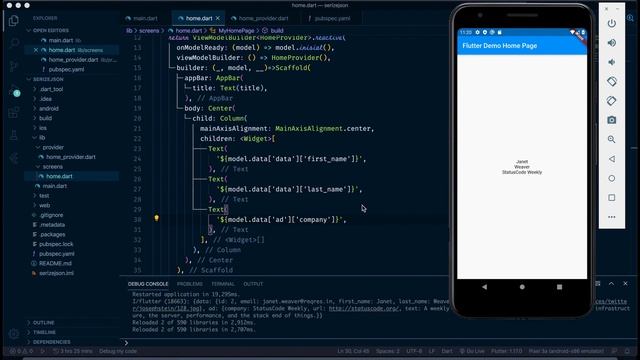Open the Testing flask view

point(13,135)
